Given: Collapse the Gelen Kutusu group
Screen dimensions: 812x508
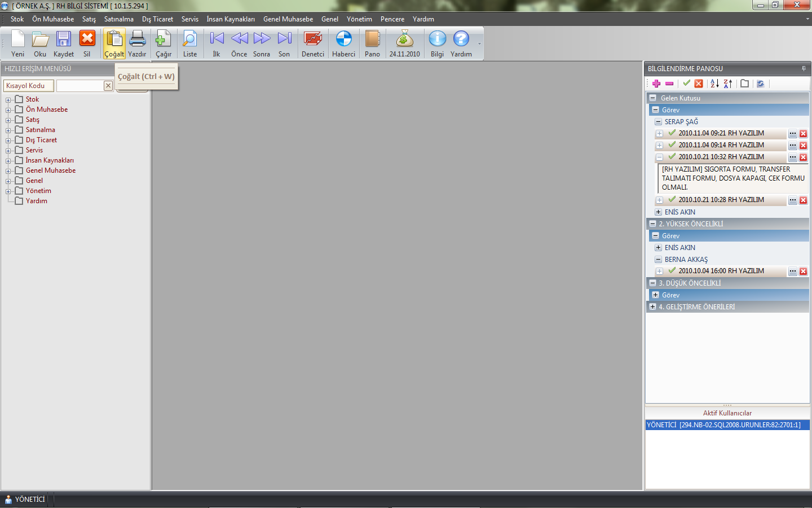Looking at the screenshot, I should tap(652, 98).
